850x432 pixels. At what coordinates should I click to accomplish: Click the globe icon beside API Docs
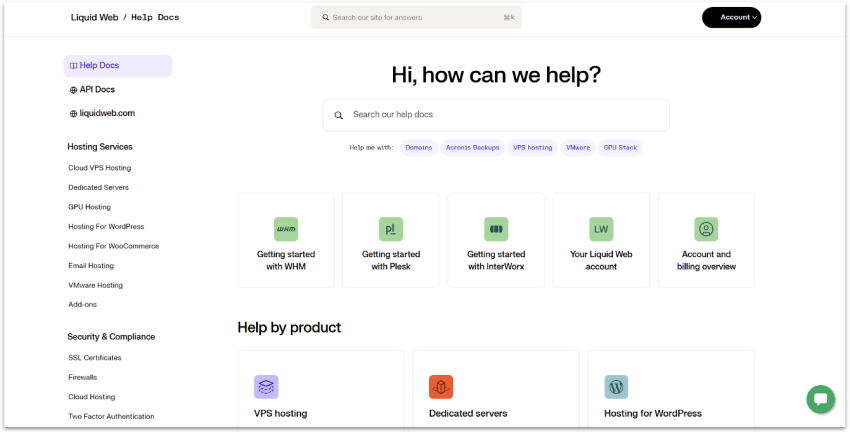[73, 90]
